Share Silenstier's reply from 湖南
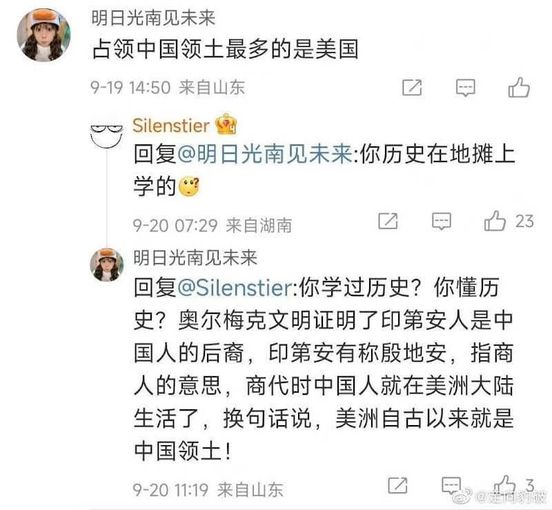Image resolution: width=552 pixels, height=510 pixels. 388,221
